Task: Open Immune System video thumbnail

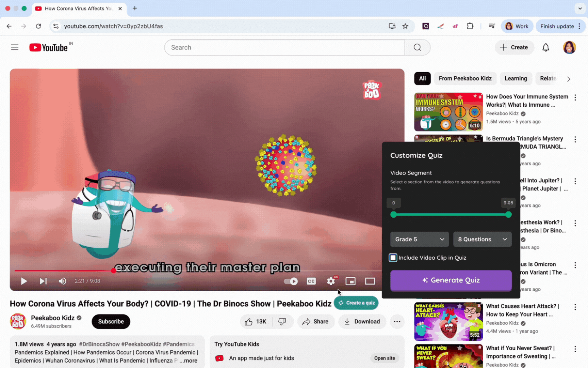Action: click(448, 112)
